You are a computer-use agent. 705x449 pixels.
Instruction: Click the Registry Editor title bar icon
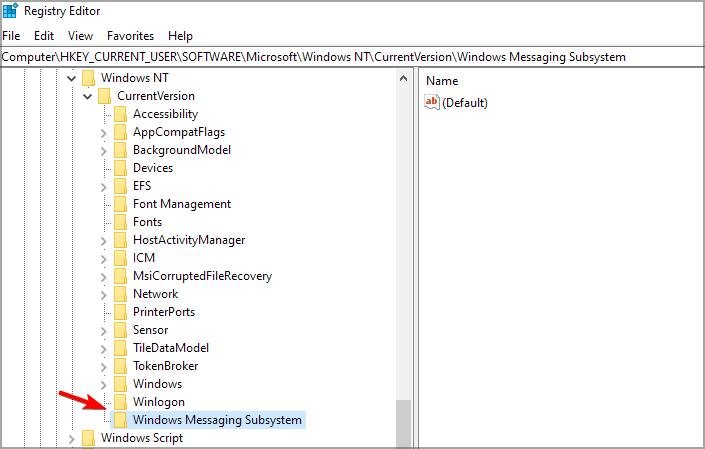coord(10,10)
